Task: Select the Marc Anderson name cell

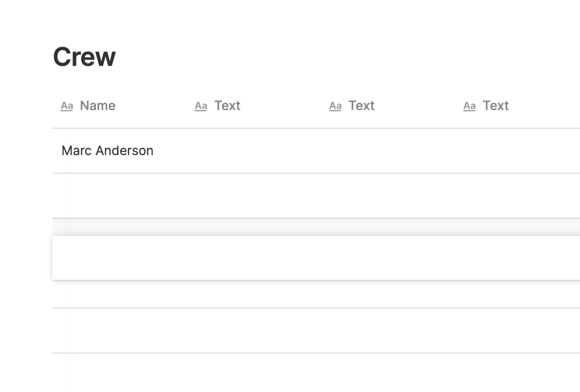Action: (x=108, y=150)
